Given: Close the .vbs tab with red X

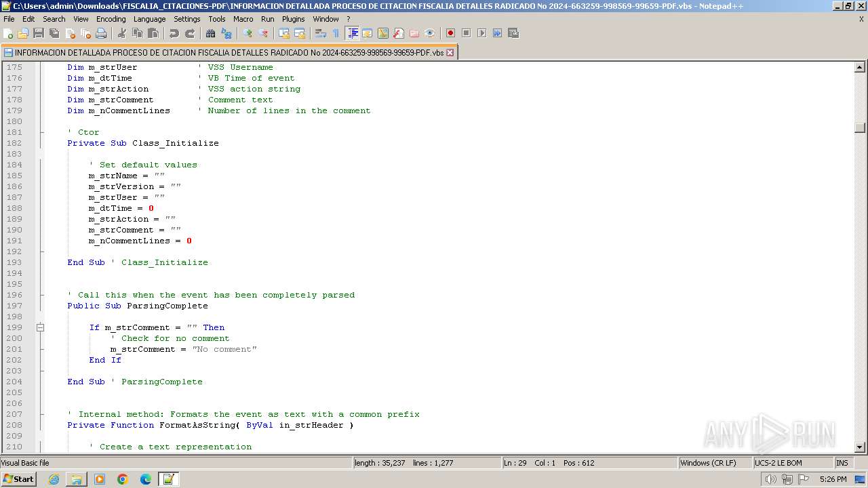Looking at the screenshot, I should point(450,52).
